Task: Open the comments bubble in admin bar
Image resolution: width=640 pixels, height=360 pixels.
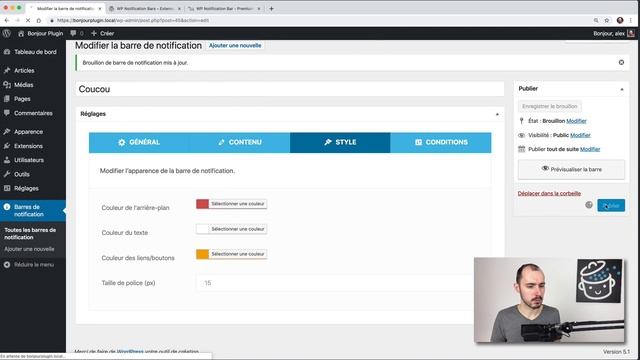Action: pyautogui.click(x=76, y=33)
